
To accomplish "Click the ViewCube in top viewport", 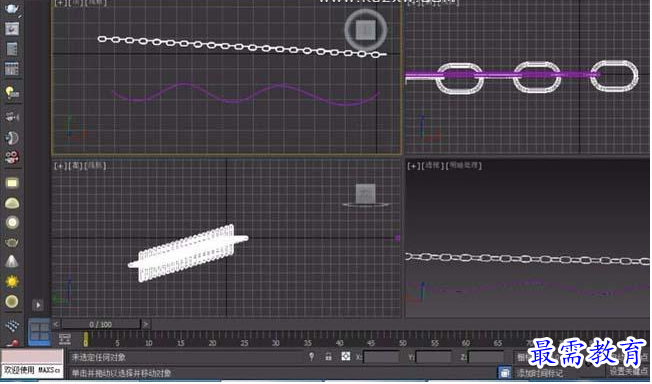I will tap(366, 30).
